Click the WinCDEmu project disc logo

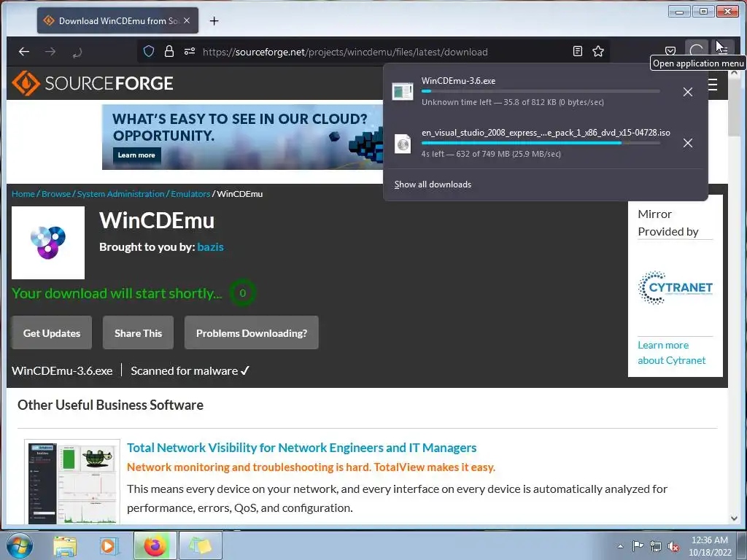click(x=48, y=242)
